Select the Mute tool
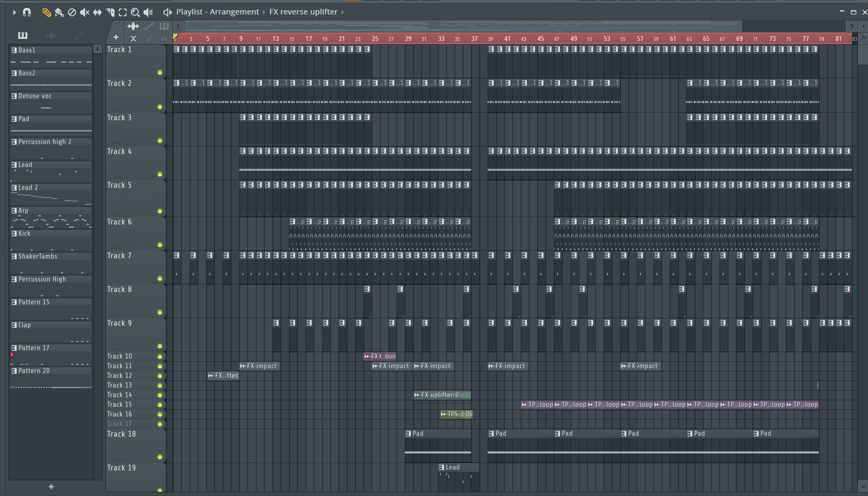Viewport: 868px width, 496px height. click(x=84, y=13)
